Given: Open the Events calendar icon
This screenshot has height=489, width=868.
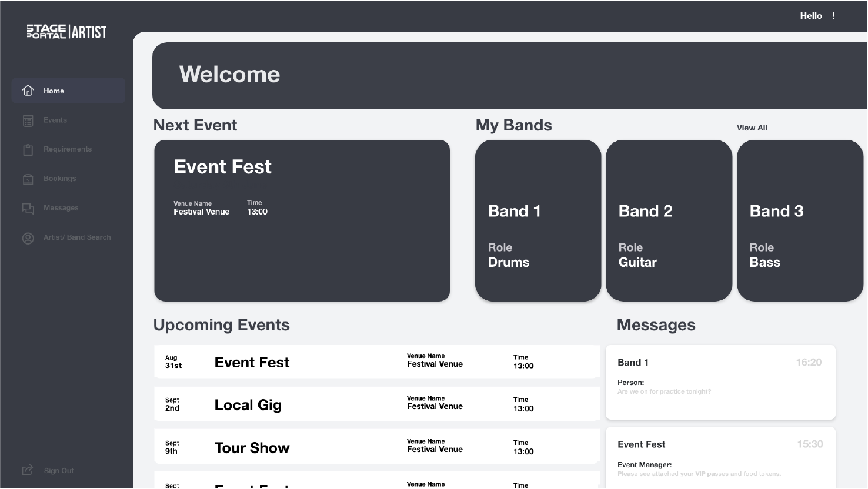Looking at the screenshot, I should click(28, 120).
